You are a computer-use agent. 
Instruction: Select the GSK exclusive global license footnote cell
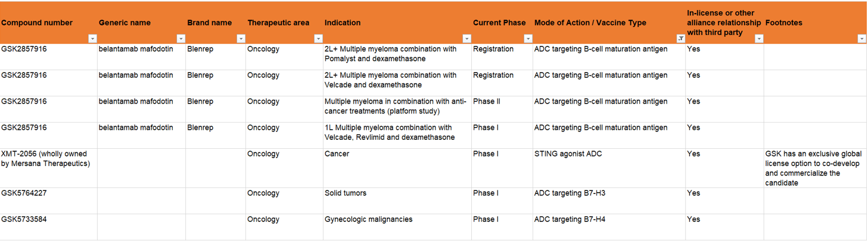(x=815, y=168)
